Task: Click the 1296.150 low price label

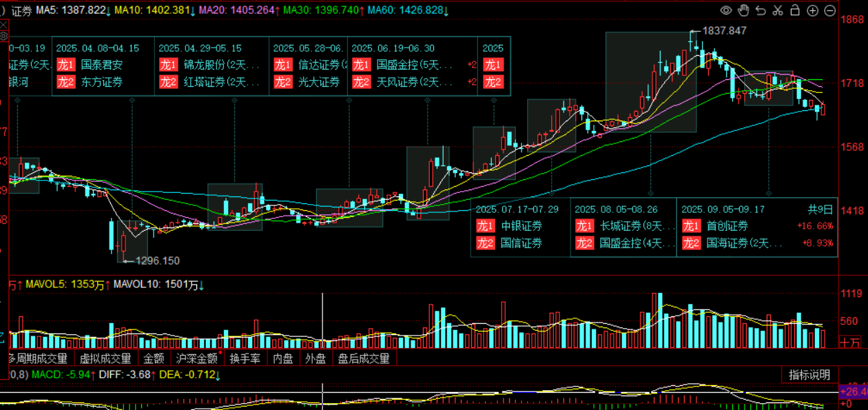Action: (158, 260)
